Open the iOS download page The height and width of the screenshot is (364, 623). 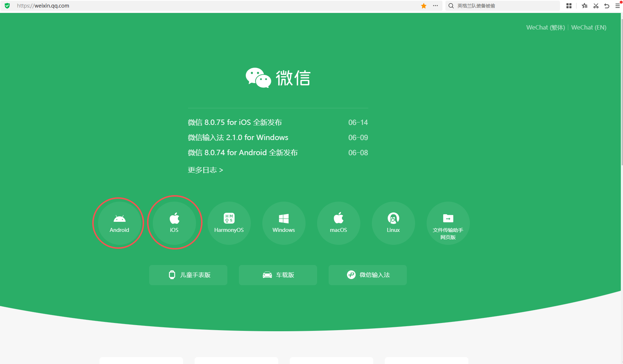pyautogui.click(x=174, y=223)
